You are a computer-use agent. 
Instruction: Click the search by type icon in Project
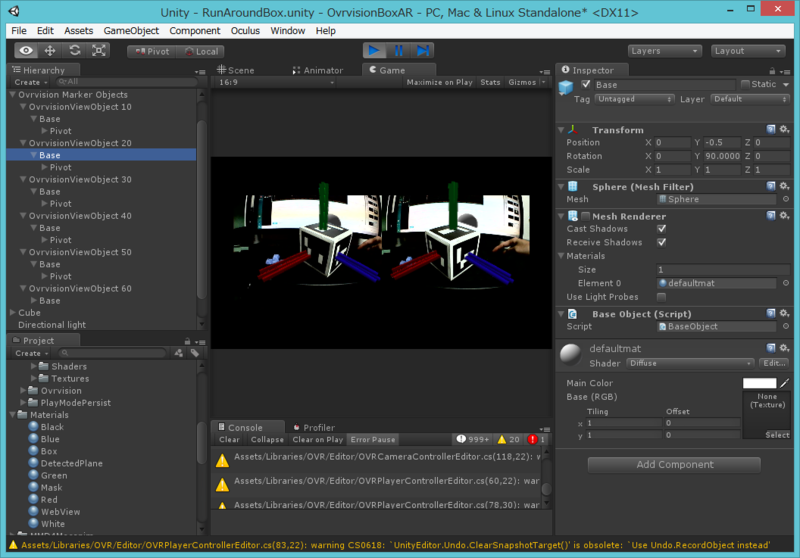tap(179, 353)
